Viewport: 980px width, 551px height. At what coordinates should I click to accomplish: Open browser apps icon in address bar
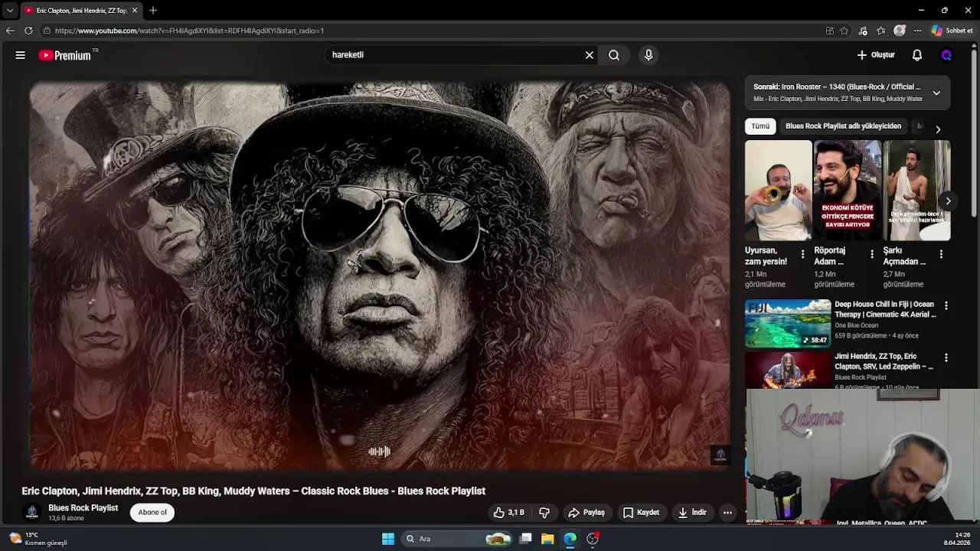click(829, 31)
